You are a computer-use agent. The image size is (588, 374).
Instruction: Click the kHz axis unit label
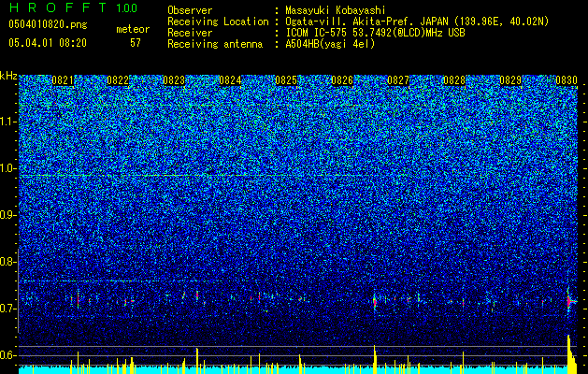click(x=8, y=76)
